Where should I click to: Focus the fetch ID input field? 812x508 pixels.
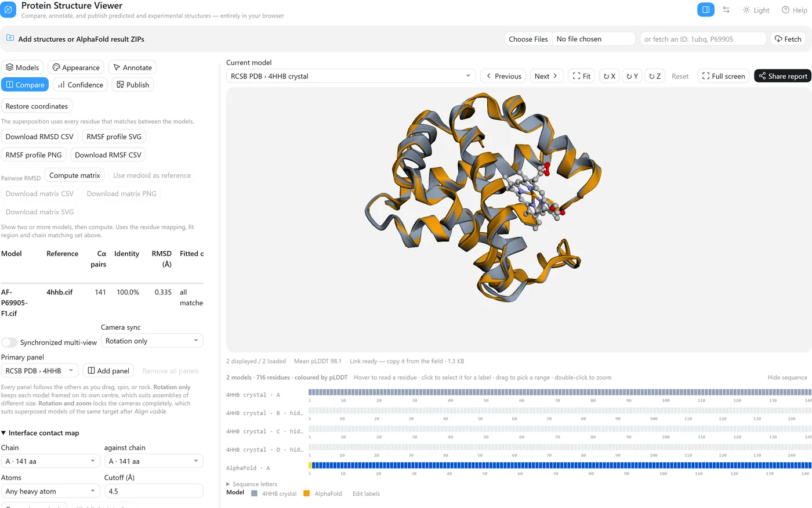point(703,39)
